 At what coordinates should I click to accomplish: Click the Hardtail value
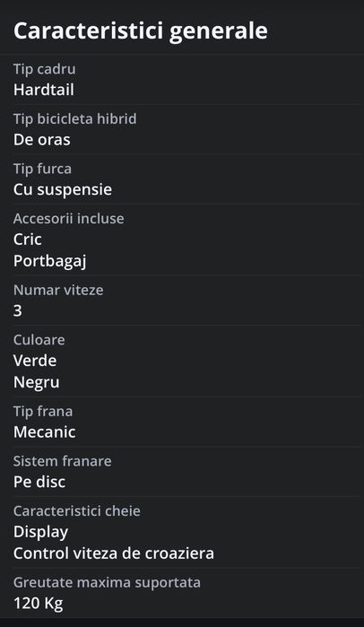click(x=44, y=90)
